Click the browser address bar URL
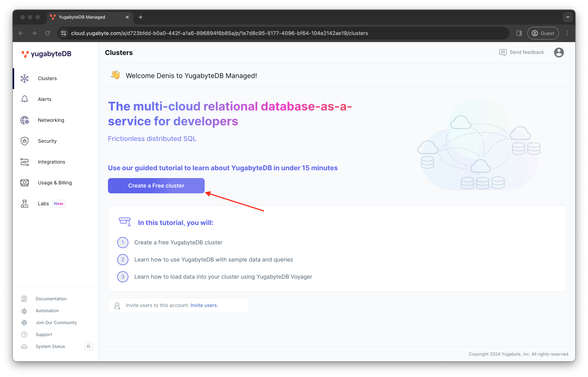Viewport: 588px width, 377px height. click(219, 33)
